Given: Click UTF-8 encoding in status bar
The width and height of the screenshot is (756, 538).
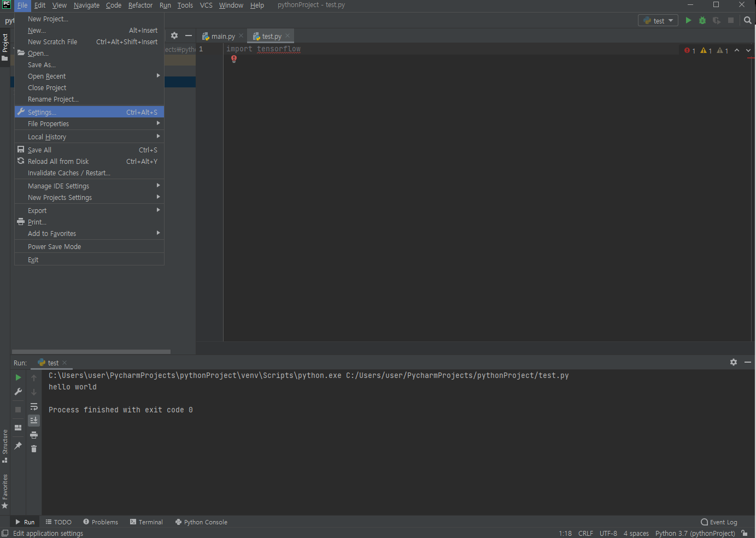Looking at the screenshot, I should click(x=608, y=534).
